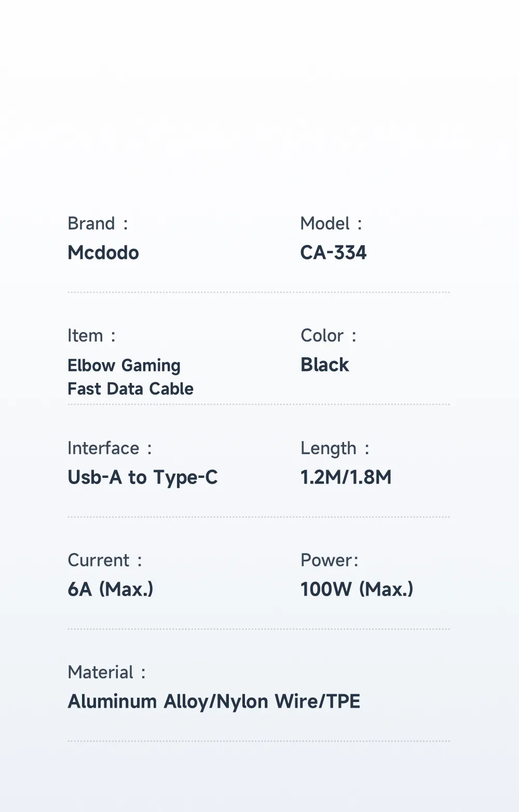
Task: Select the Elbow Gaming text line
Action: (124, 366)
